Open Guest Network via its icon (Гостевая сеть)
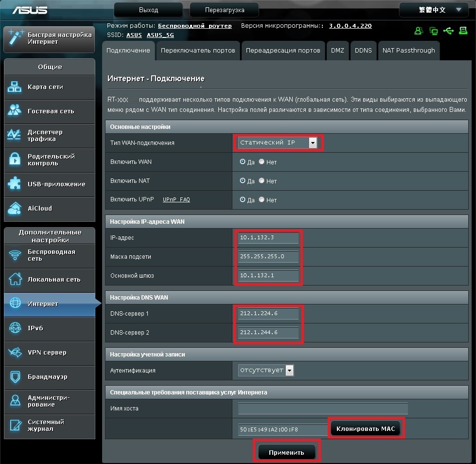 coord(15,111)
